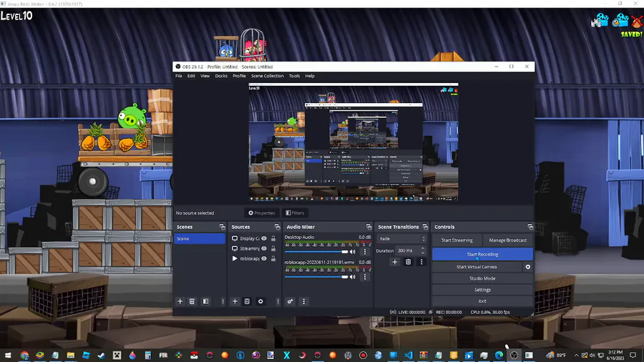This screenshot has height=362, width=644.
Task: Toggle lock on Display Capture source
Action: pos(273,238)
